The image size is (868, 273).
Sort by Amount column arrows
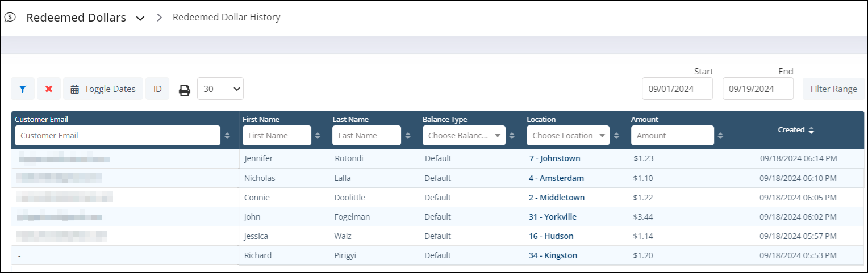pyautogui.click(x=720, y=136)
